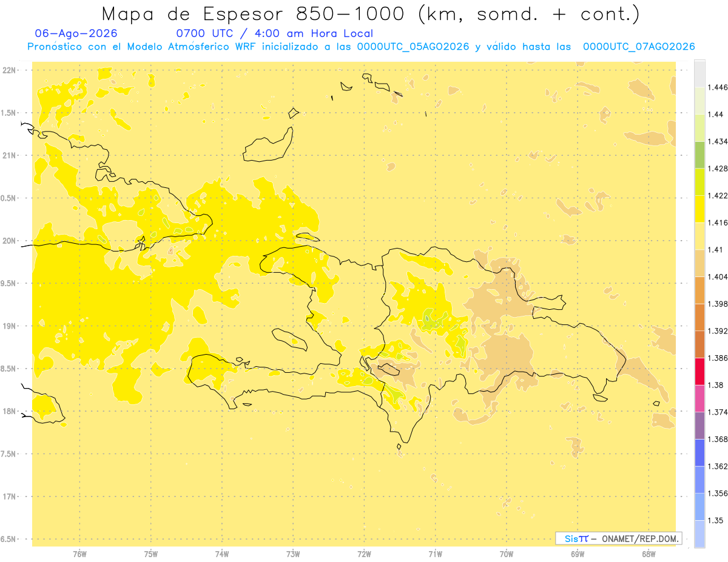Click the '72W' longitude label
This screenshot has height=562, width=728.
365,554
